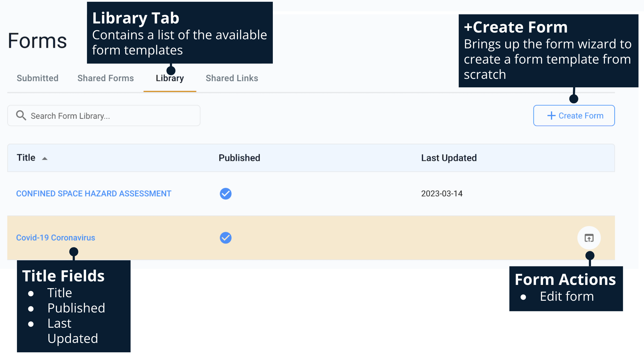Open the Confined Space Hazard Assessment form
The height and width of the screenshot is (357, 644).
pos(94,193)
